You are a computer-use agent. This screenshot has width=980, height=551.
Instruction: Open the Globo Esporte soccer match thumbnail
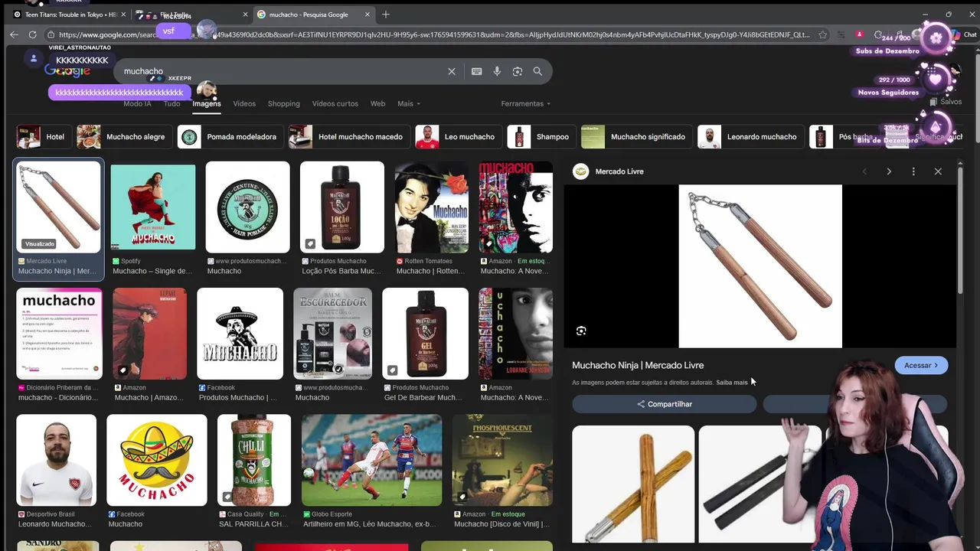371,460
